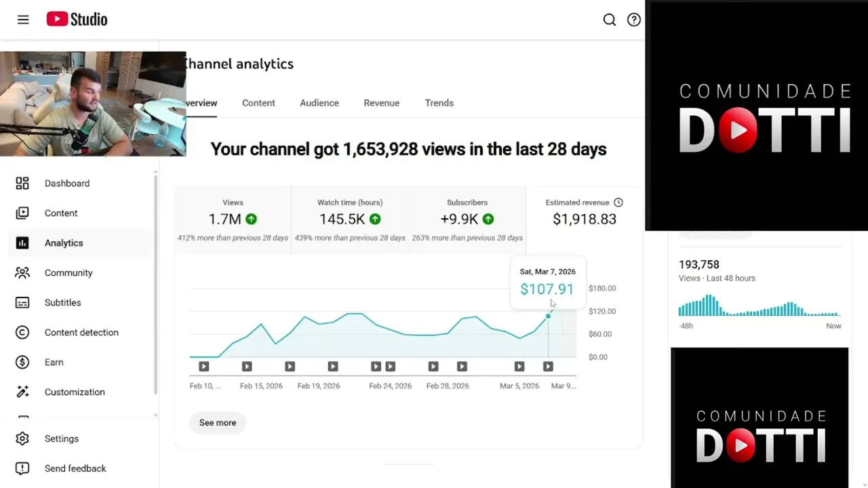
Task: Open the help question-mark icon
Action: [x=634, y=20]
